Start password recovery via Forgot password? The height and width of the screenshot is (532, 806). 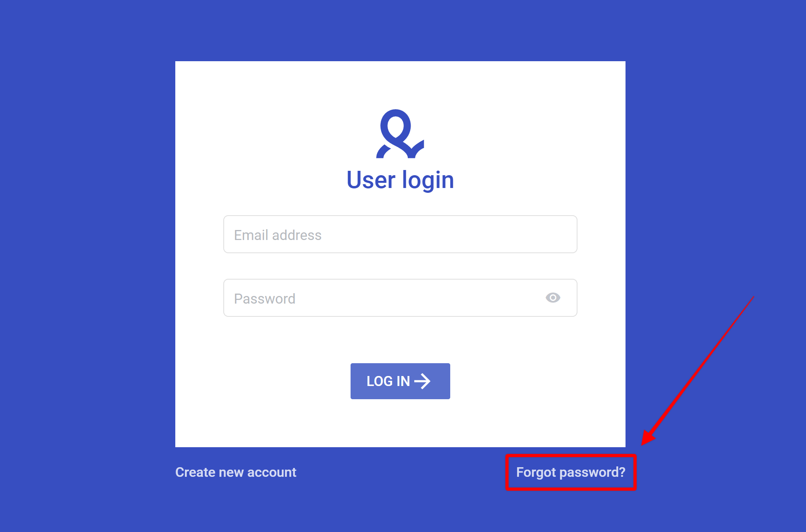click(571, 472)
